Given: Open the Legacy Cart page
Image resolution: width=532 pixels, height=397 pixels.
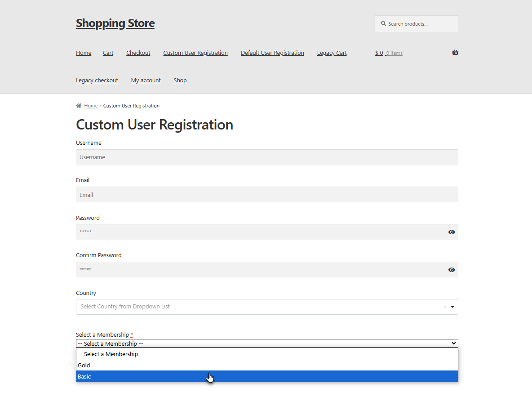Looking at the screenshot, I should click(332, 53).
